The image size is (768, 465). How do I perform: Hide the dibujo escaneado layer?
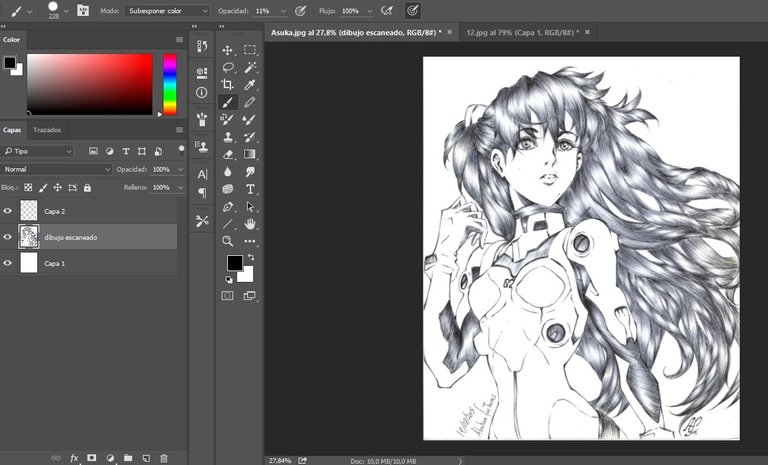[x=7, y=237]
